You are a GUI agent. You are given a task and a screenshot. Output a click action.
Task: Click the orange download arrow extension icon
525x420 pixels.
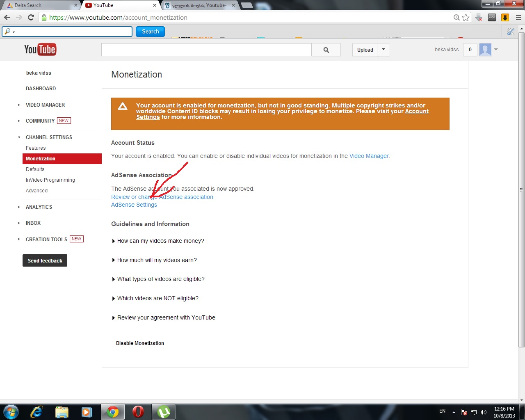tap(505, 17)
